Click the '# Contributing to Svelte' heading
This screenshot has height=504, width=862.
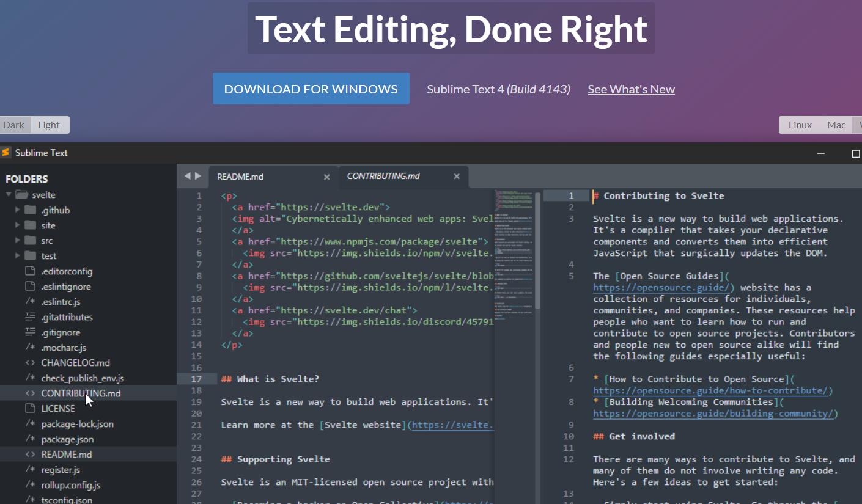tap(658, 196)
